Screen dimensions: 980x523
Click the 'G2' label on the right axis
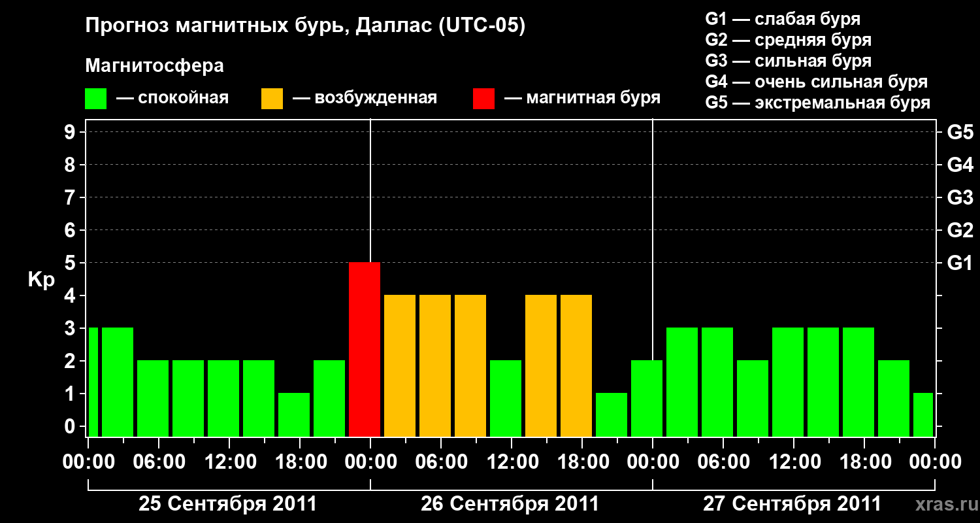[960, 230]
